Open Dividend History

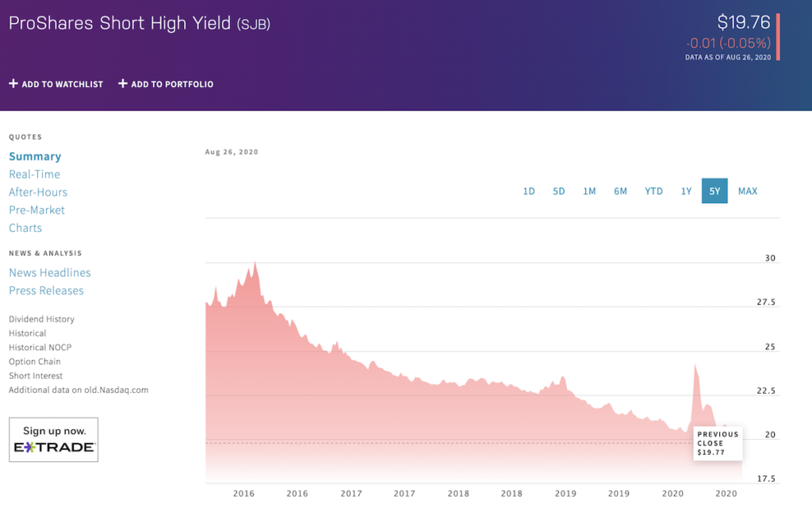point(41,319)
